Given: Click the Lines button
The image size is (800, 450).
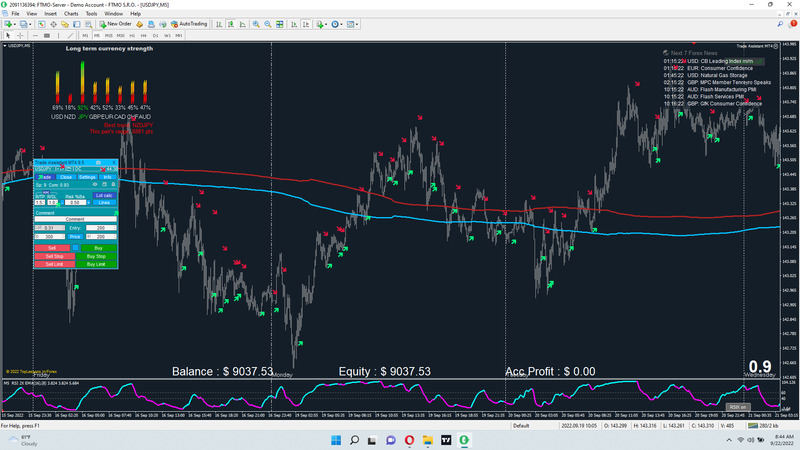Looking at the screenshot, I should tap(104, 203).
